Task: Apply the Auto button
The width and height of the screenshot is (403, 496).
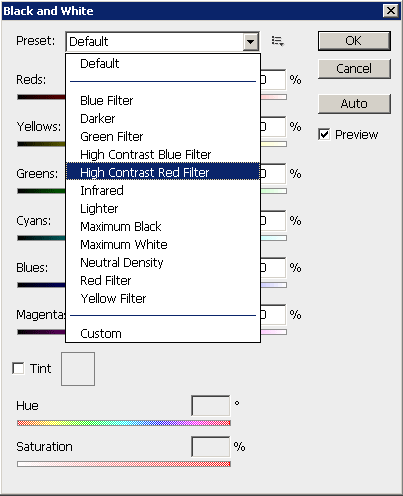Action: click(x=354, y=104)
